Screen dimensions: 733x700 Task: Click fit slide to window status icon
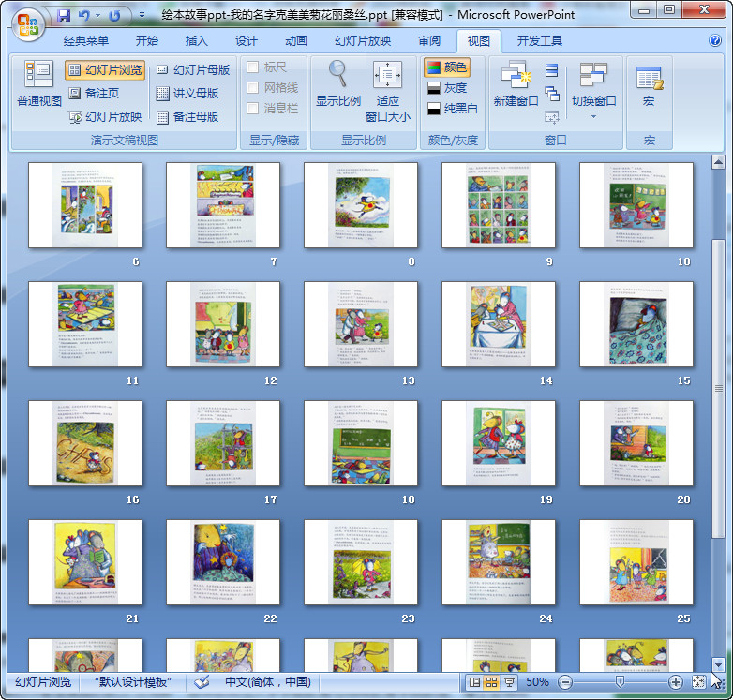[698, 682]
